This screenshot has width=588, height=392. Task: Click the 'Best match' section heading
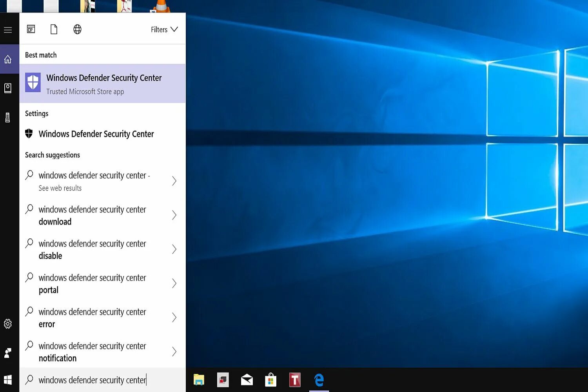click(x=41, y=55)
